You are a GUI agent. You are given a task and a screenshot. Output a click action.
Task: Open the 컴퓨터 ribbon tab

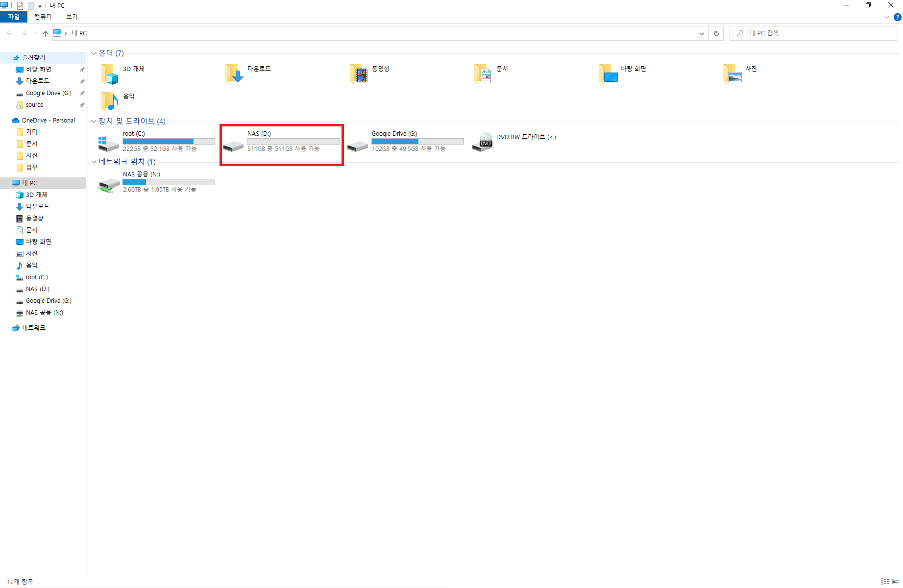click(43, 17)
